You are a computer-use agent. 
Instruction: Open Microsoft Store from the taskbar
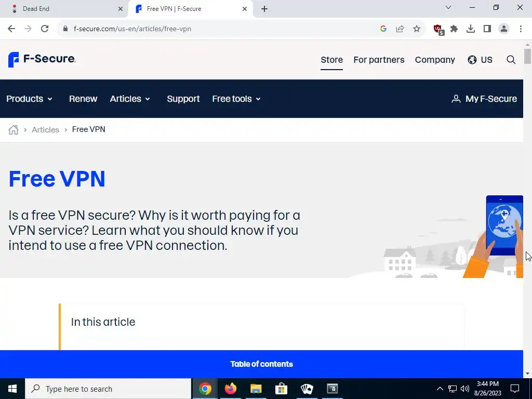pos(281,389)
